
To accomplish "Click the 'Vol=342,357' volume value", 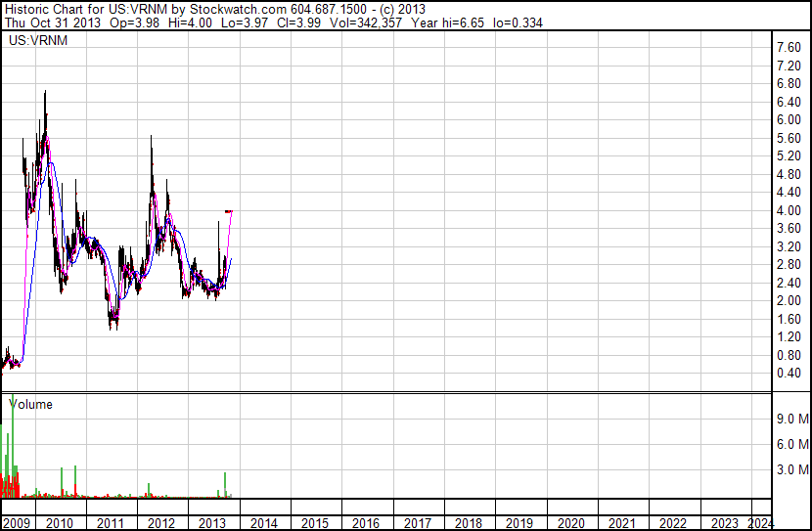I will point(366,22).
